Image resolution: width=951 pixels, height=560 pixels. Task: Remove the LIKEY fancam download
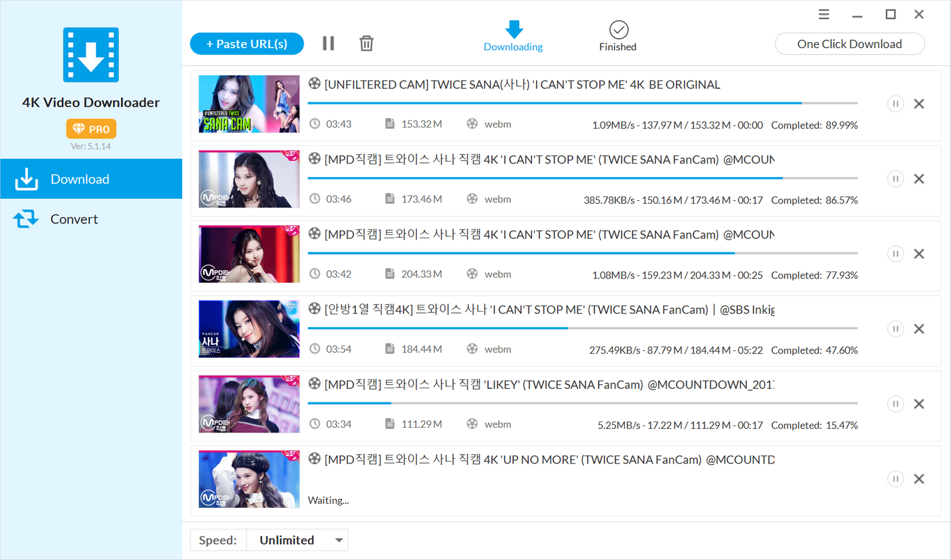point(919,404)
